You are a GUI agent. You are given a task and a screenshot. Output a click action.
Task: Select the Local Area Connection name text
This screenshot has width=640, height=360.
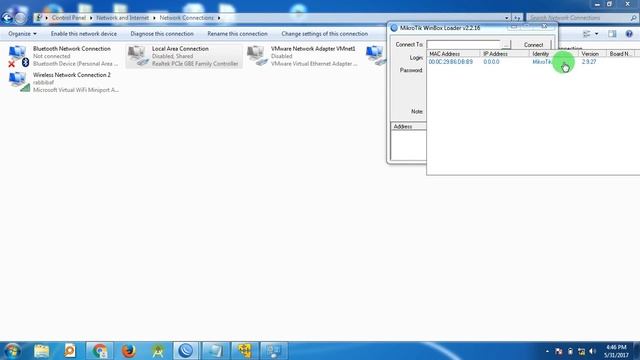pos(180,49)
